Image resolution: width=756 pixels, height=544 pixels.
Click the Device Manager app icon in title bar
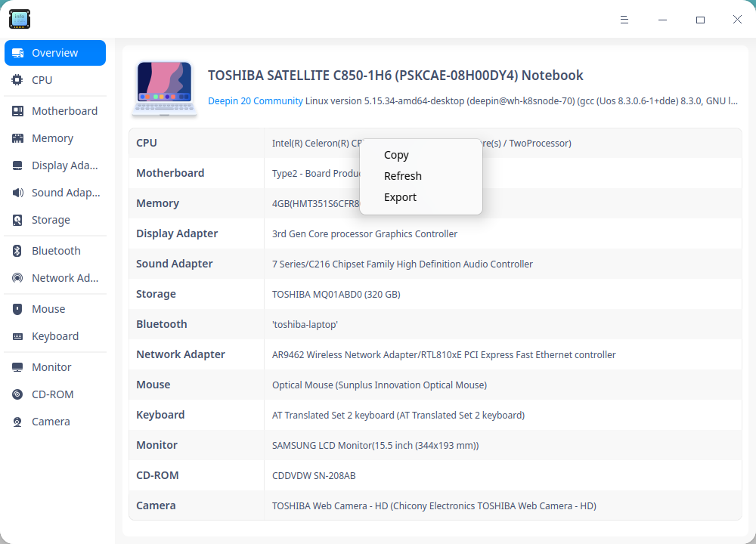[x=20, y=20]
